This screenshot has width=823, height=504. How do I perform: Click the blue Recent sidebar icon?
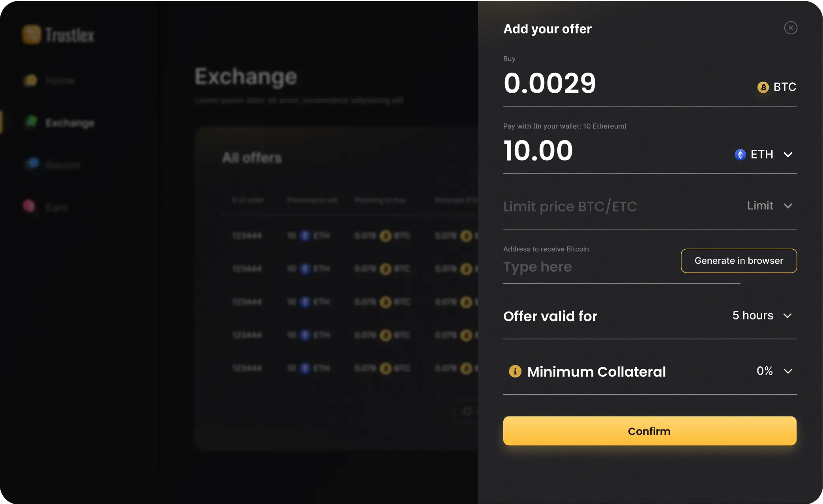pos(32,163)
